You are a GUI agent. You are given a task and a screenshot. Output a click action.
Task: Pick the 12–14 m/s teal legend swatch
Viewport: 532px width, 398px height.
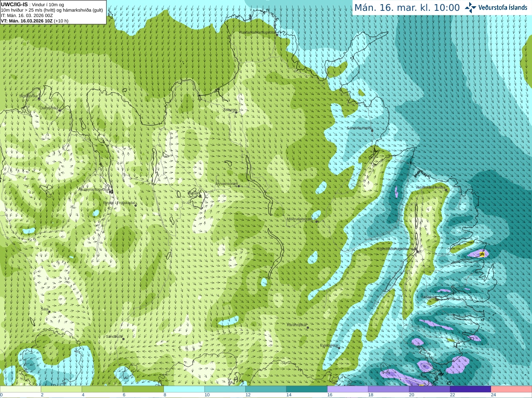tap(266, 389)
